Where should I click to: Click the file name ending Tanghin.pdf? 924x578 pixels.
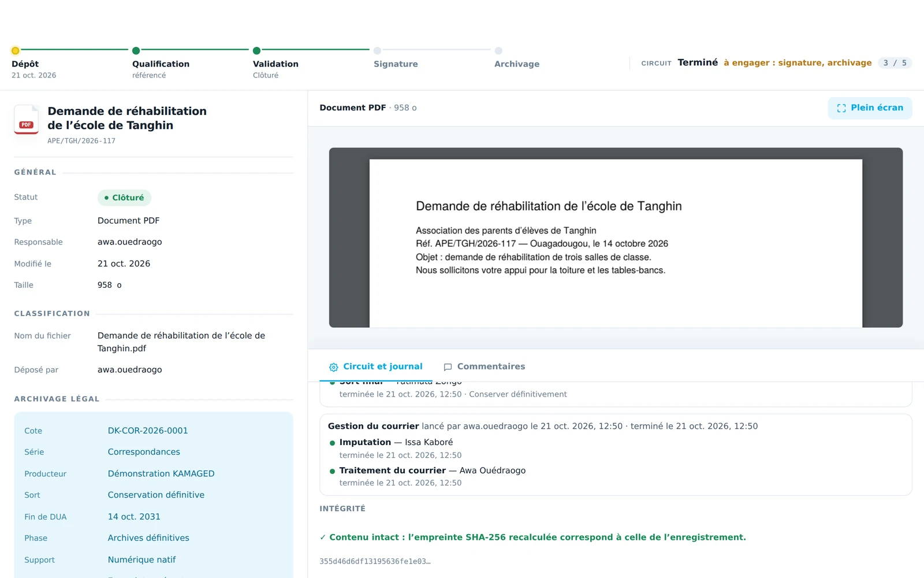(x=181, y=342)
